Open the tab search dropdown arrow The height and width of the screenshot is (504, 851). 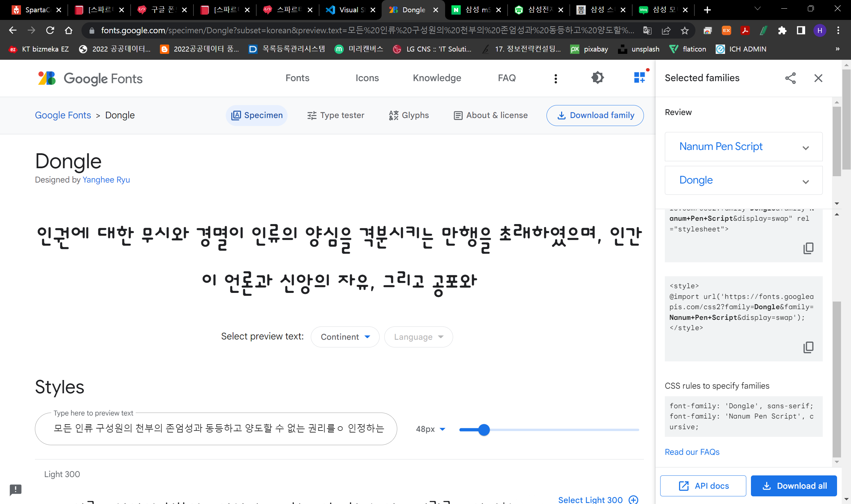point(757,9)
